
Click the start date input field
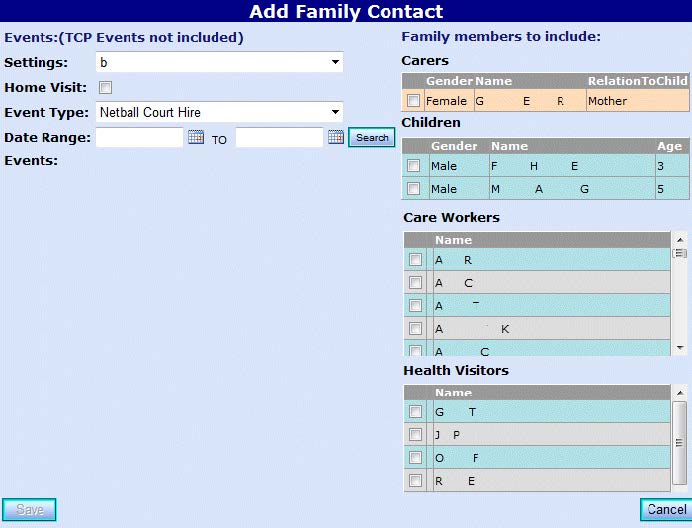(x=140, y=137)
